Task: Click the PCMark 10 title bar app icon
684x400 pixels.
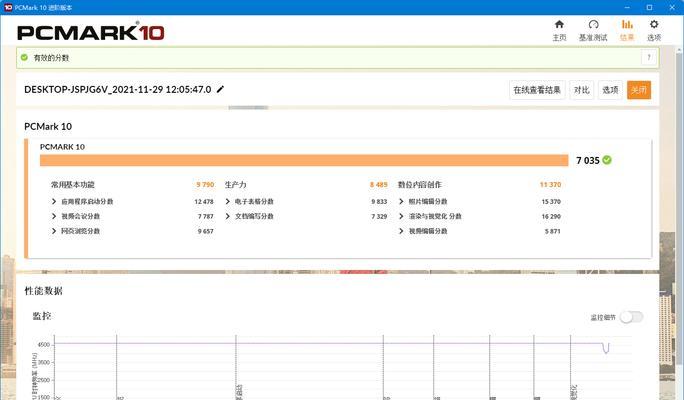Action: (x=8, y=7)
